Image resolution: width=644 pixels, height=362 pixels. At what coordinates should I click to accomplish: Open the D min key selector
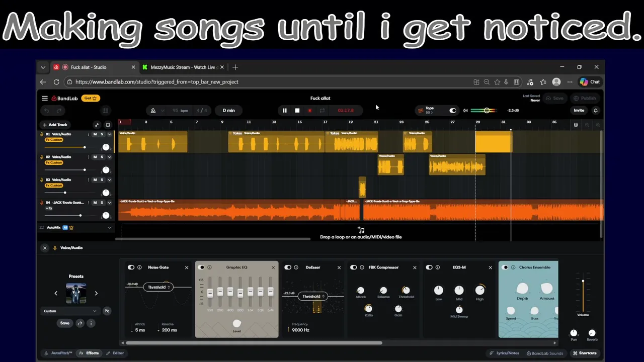click(228, 111)
